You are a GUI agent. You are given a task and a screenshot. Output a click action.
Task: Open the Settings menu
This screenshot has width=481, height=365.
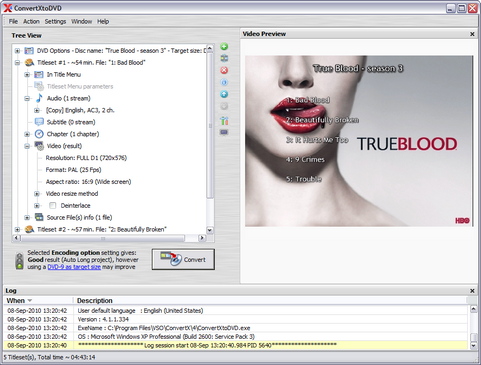[55, 21]
